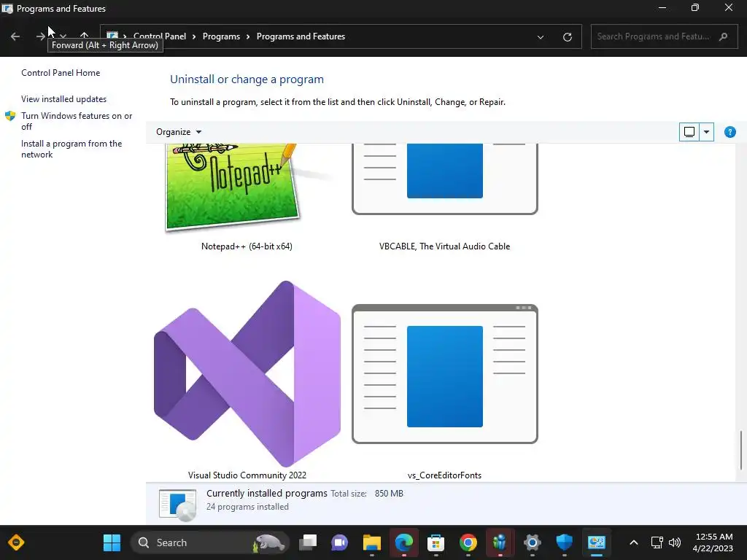Open the clock and date flyout
The image size is (747, 560).
click(713, 542)
